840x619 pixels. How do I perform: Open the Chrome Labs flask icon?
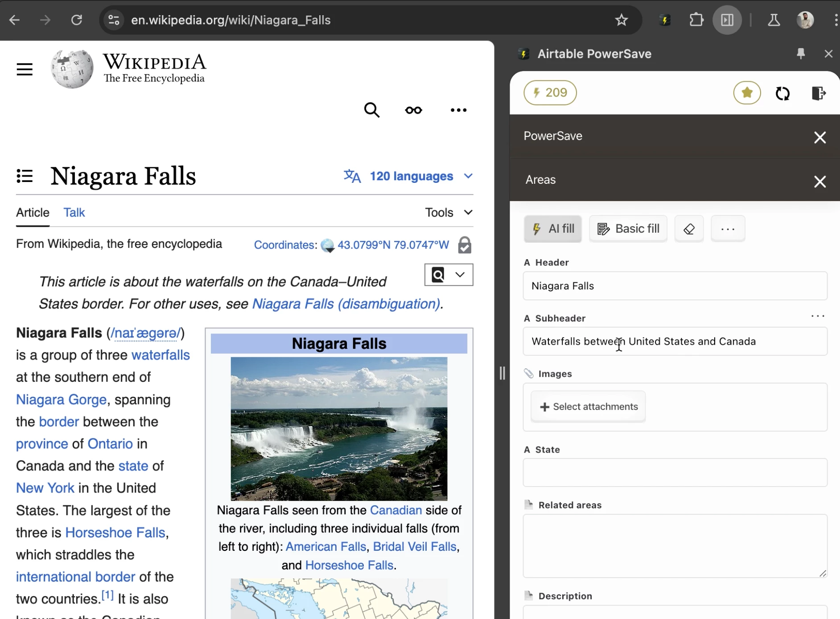click(774, 20)
